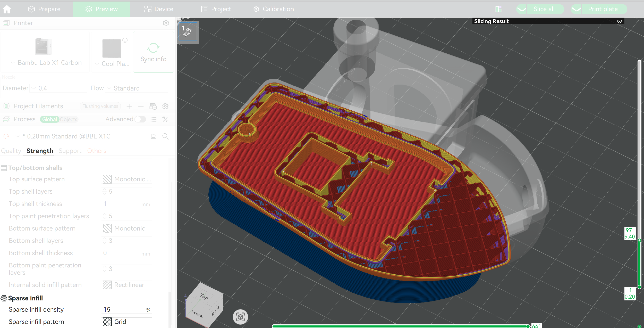This screenshot has height=328, width=644.
Task: Switch process scope to Objects
Action: [x=69, y=119]
